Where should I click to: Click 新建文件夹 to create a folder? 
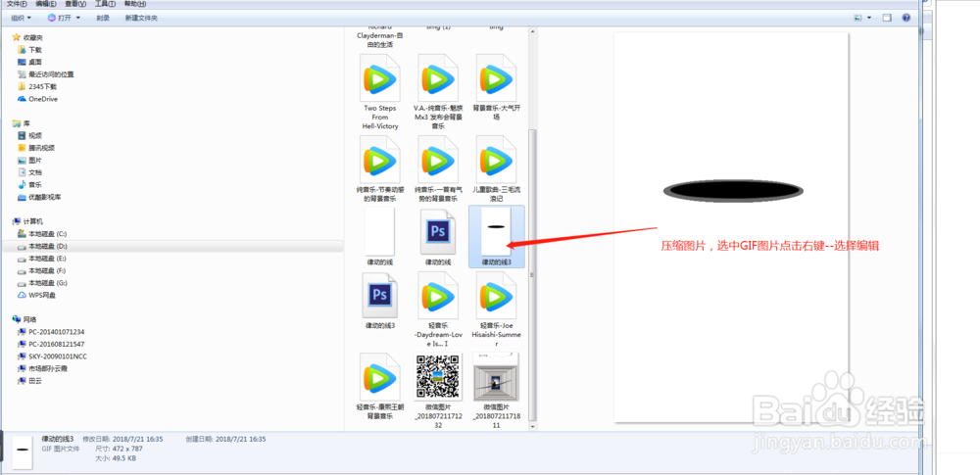(x=141, y=19)
